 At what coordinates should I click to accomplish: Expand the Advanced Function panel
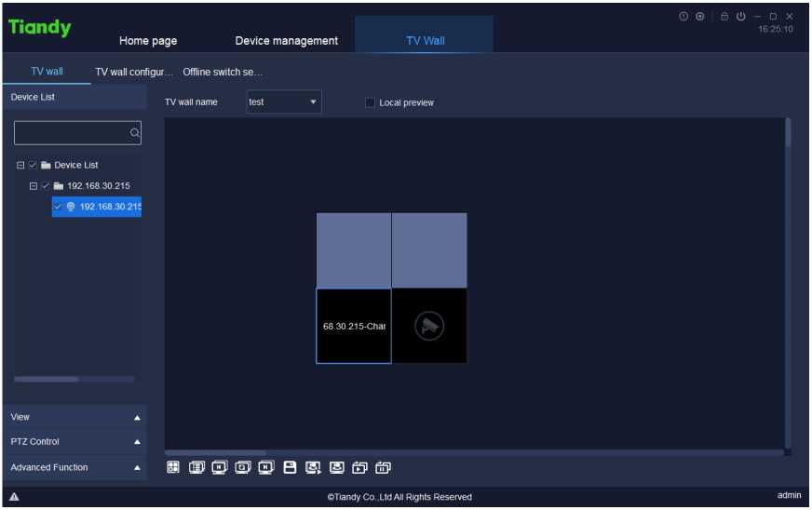[x=74, y=467]
